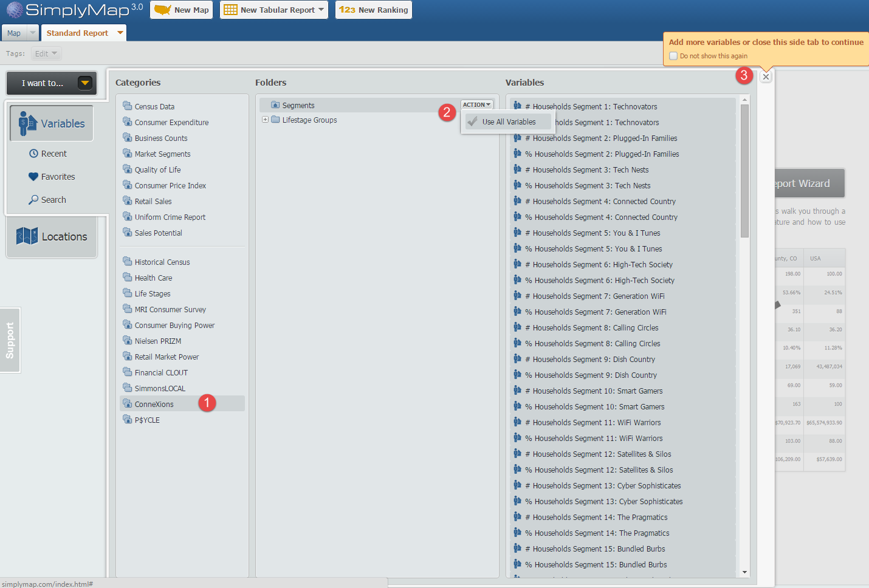Select % Households Segment 4: Connected Country
Screen dimensions: 869x588
point(623,217)
